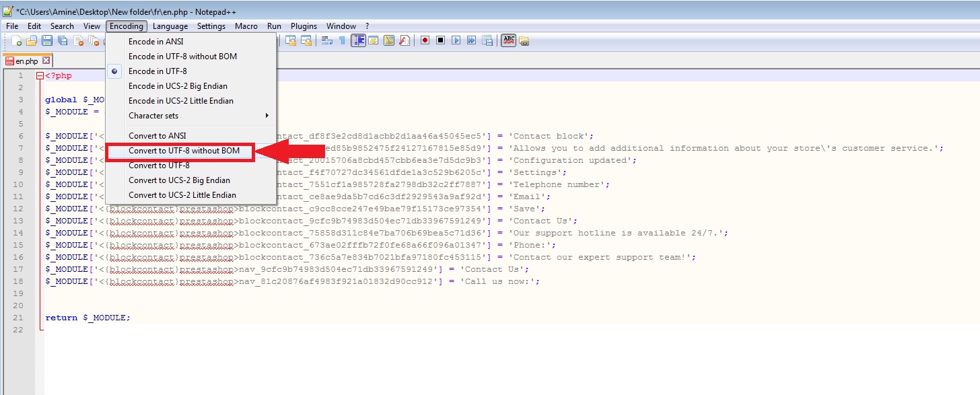Open the File menu
Screen dimensions: 980x395
point(12,26)
